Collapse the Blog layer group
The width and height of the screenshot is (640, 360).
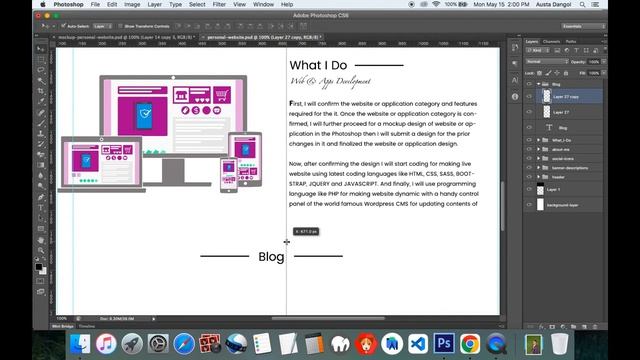[x=538, y=84]
